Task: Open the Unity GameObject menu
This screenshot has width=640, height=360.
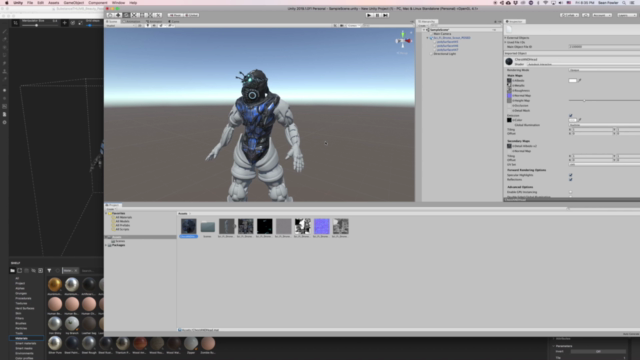Action: (73, 2)
